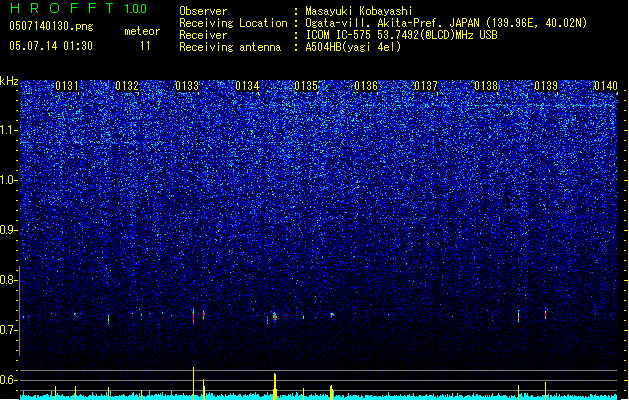
Task: Click time marker 0131
Action: [x=67, y=86]
